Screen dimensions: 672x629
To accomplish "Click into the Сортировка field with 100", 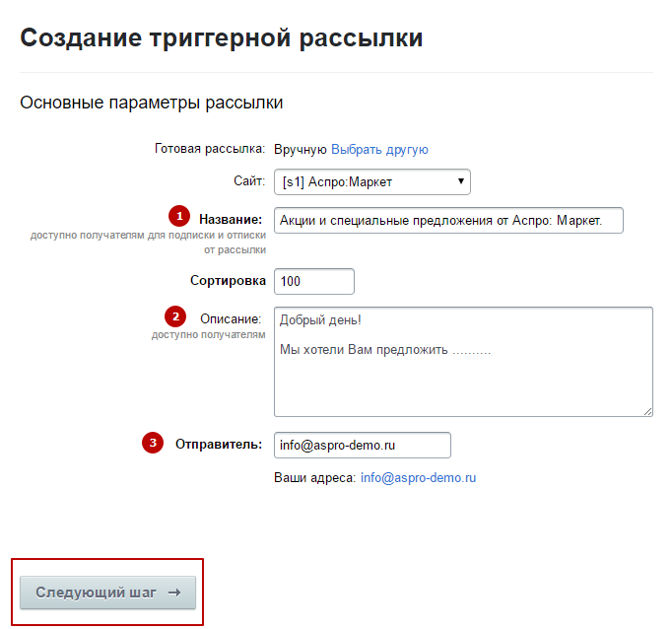I will tap(314, 281).
